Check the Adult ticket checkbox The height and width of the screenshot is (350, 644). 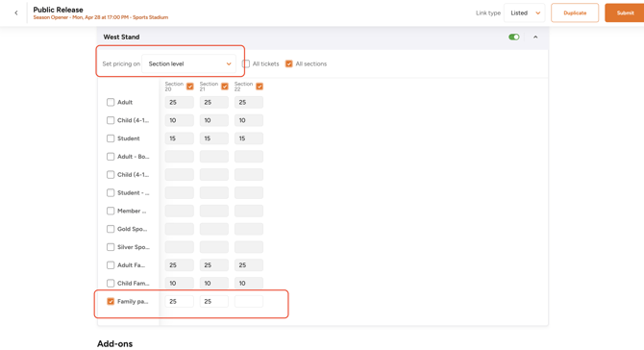pos(111,102)
